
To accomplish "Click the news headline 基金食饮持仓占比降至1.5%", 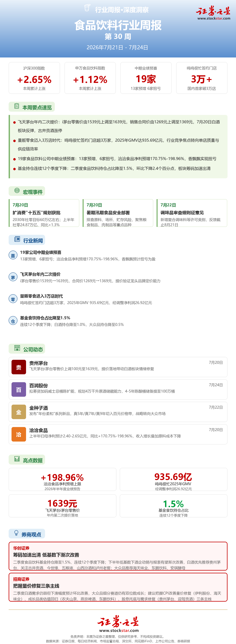I will tap(45, 318).
